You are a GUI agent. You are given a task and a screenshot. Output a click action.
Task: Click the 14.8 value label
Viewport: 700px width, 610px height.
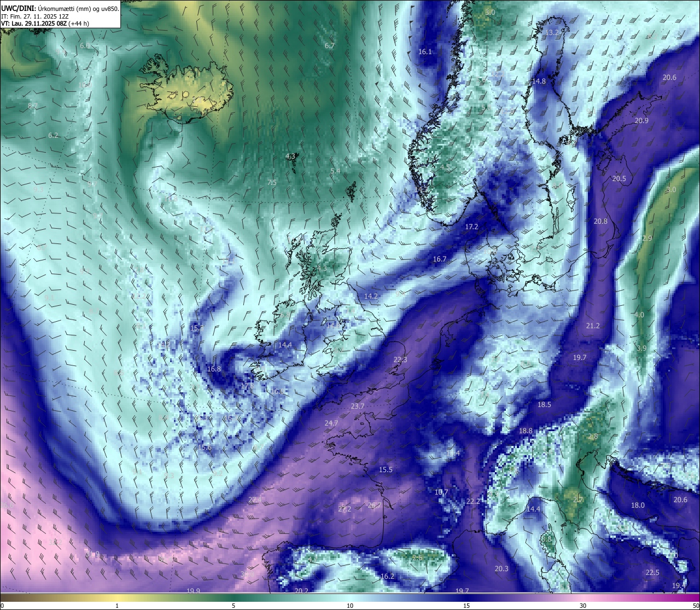pos(539,82)
